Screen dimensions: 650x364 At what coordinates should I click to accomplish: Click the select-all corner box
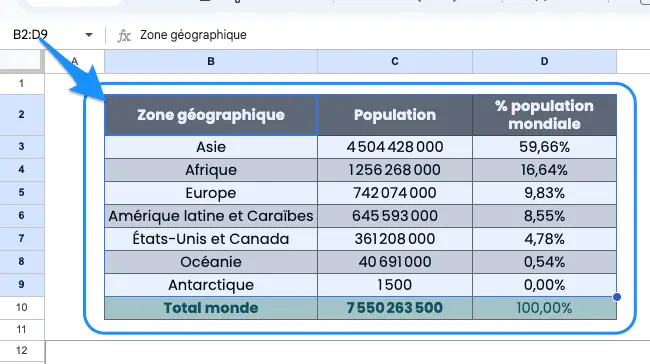click(x=22, y=61)
